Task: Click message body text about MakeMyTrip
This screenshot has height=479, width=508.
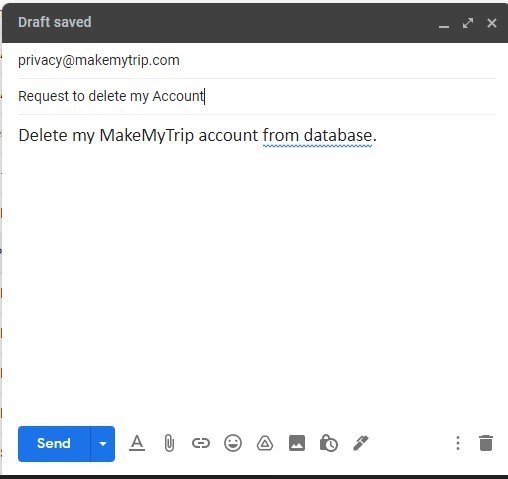Action: coord(197,135)
